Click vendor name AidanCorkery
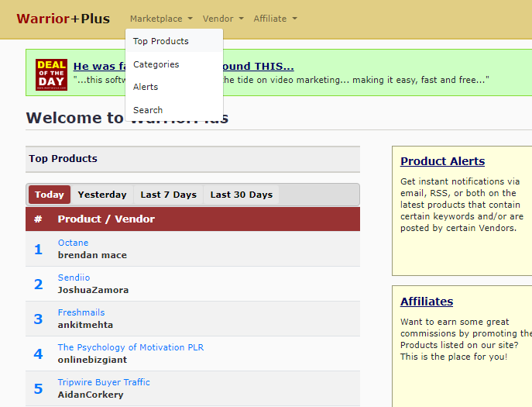 tap(91, 395)
